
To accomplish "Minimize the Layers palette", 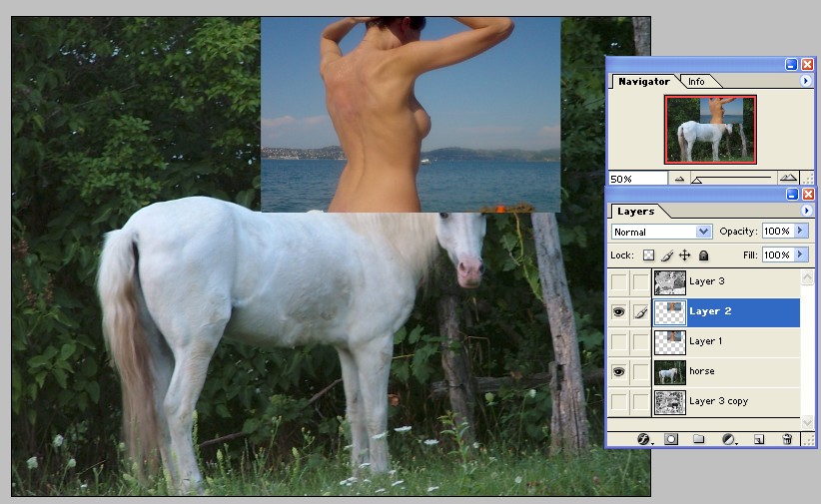I will (x=792, y=195).
